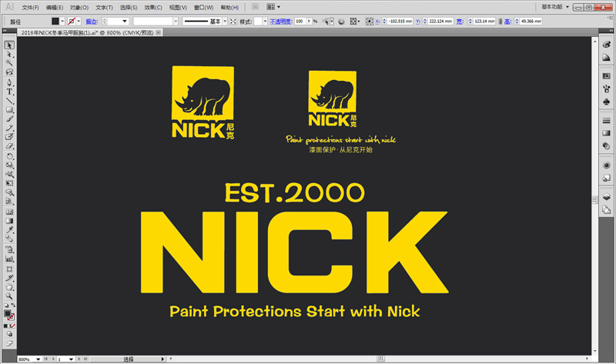Close the 2018年NICK document tab
The height and width of the screenshot is (364, 616).
[x=159, y=32]
